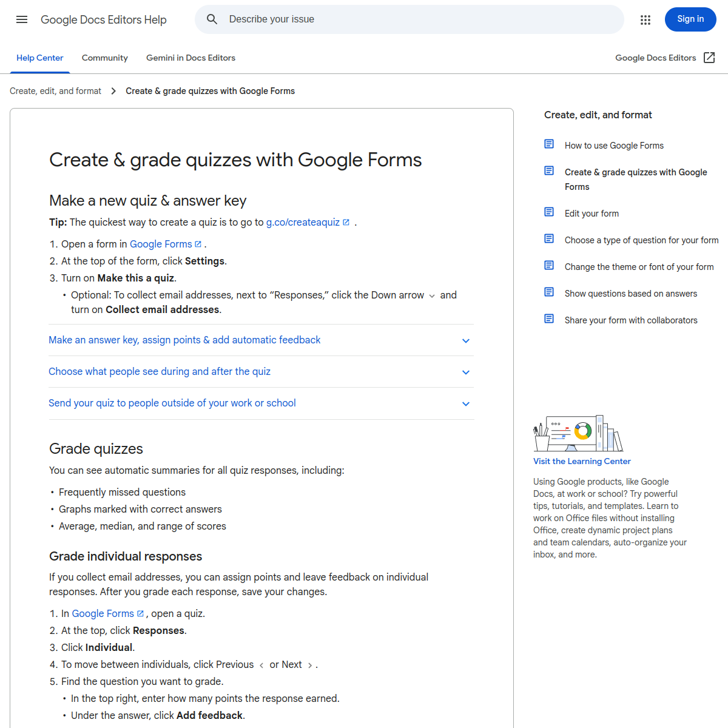Image resolution: width=728 pixels, height=728 pixels.
Task: Click Average, median, and range of scores bullet
Action: tap(143, 527)
